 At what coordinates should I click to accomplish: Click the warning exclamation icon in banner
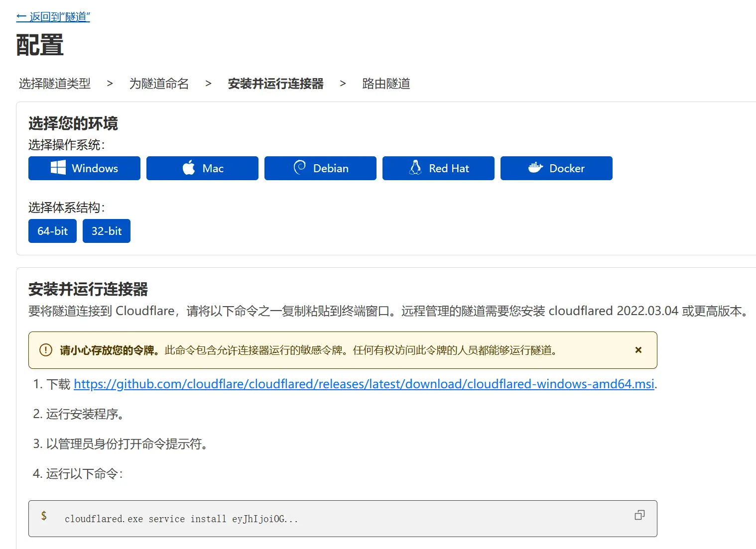[46, 350]
